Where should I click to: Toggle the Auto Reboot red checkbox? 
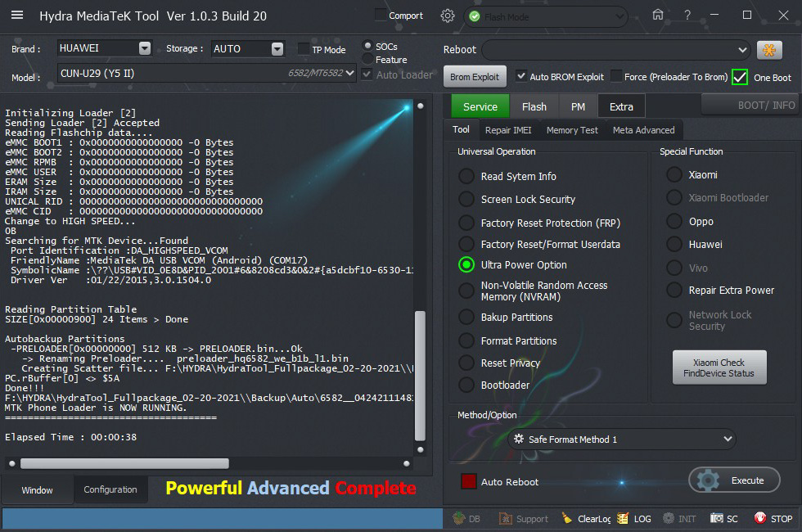[x=468, y=481]
